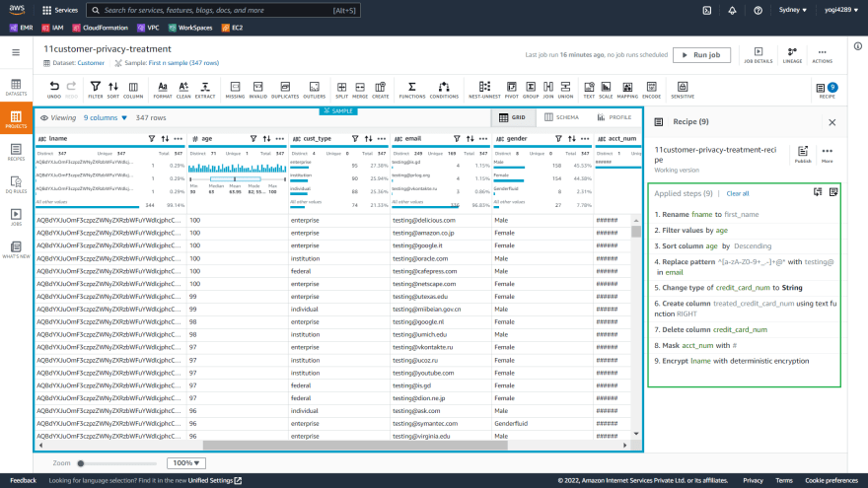
Task: Open the First n sample link
Action: pos(183,63)
